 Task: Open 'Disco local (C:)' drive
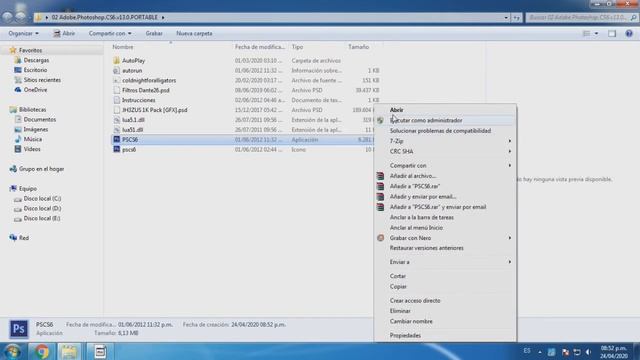tap(42, 199)
